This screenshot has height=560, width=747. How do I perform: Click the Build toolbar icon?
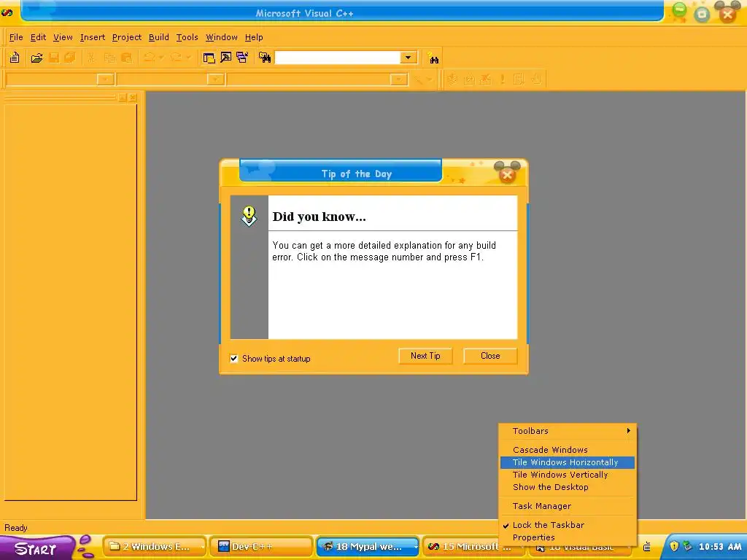(469, 79)
